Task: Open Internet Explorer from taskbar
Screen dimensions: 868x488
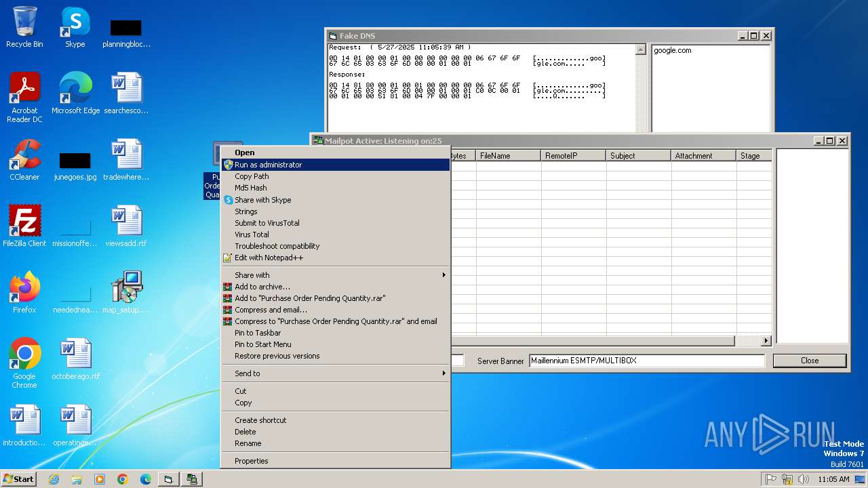Action: tap(54, 479)
